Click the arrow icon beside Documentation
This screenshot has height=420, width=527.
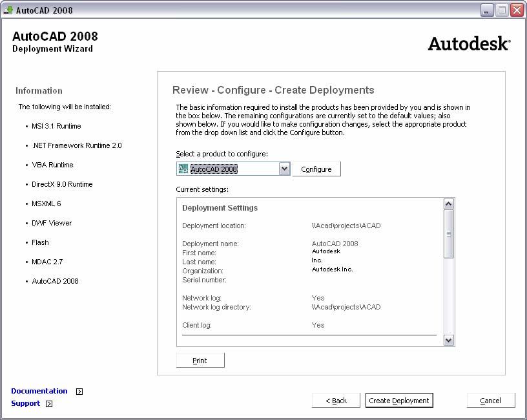tap(79, 392)
